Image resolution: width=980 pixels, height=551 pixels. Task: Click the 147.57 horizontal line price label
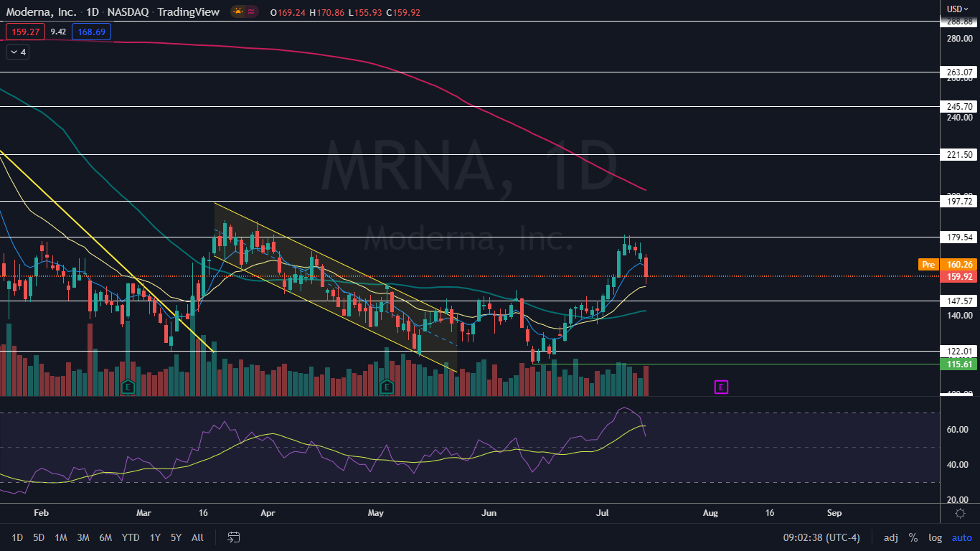coord(959,301)
